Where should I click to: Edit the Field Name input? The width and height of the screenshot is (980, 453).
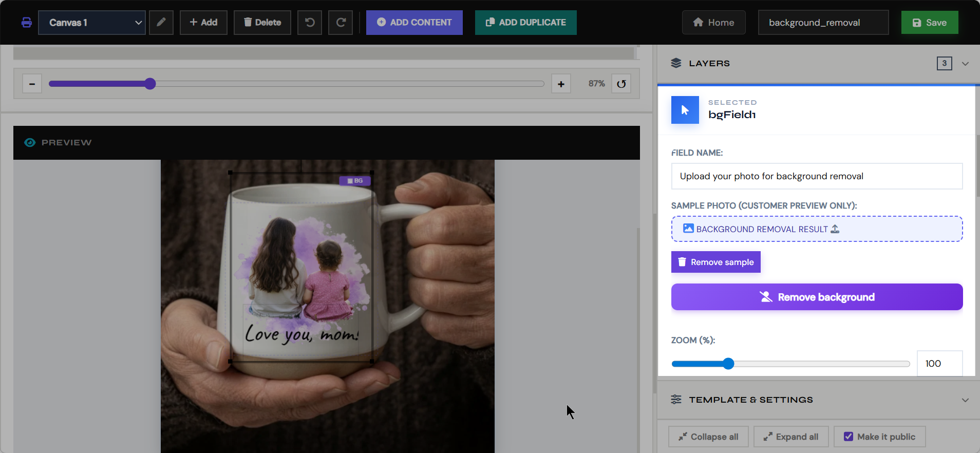(817, 176)
